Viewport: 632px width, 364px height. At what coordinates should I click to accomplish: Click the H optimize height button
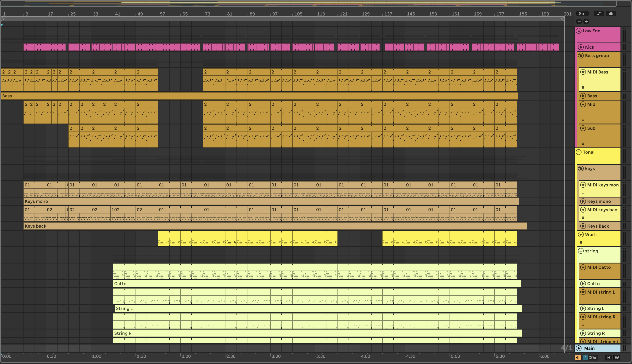pos(609,358)
